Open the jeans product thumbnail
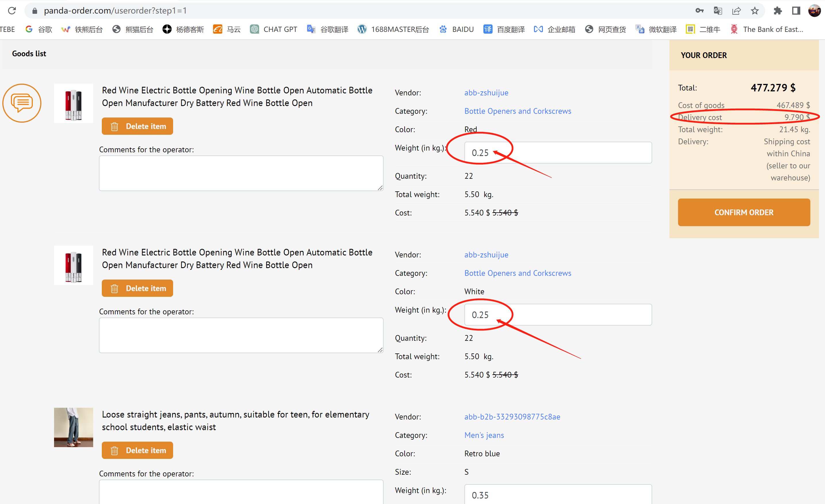This screenshot has width=825, height=504. tap(73, 427)
